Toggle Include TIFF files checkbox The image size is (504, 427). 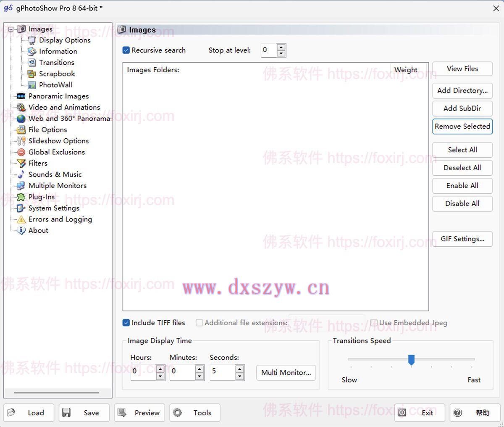tap(126, 323)
